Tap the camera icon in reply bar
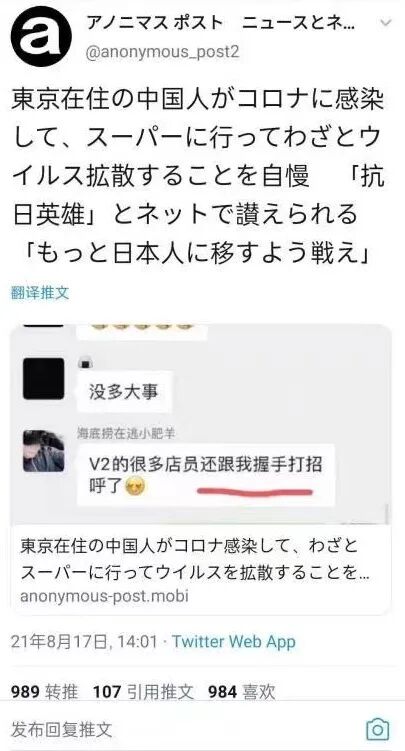Viewport: 405px width, 751px height. [x=377, y=729]
